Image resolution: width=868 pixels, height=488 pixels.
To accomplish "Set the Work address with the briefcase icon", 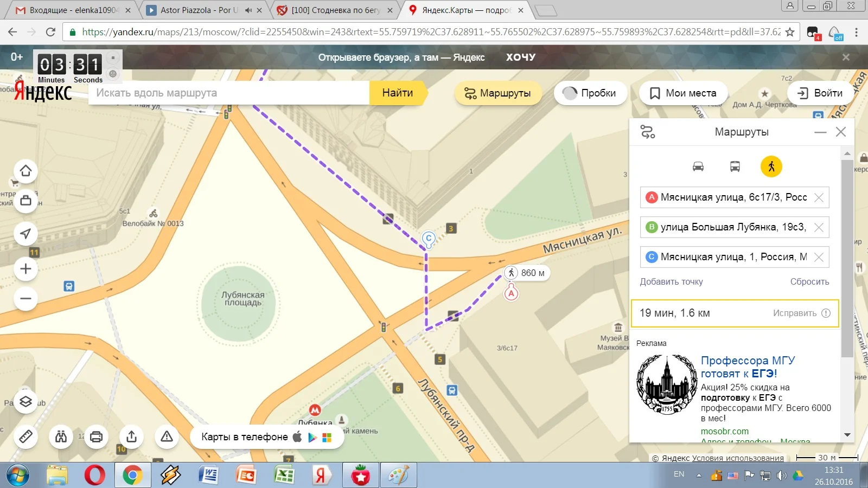I will (25, 201).
